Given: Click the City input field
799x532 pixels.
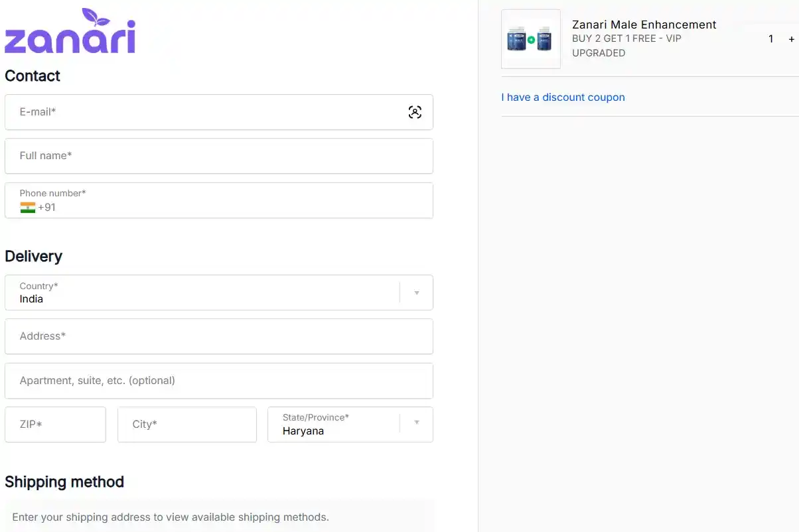Looking at the screenshot, I should click(x=186, y=425).
